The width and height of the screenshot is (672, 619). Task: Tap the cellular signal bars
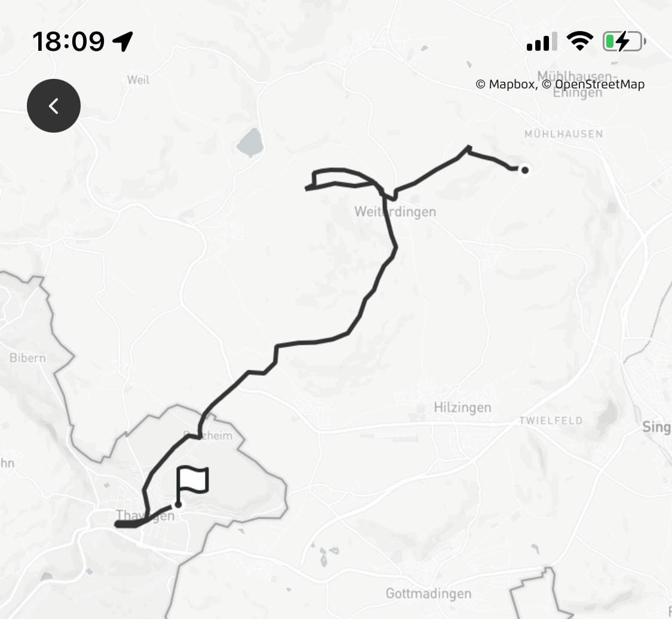pyautogui.click(x=542, y=42)
